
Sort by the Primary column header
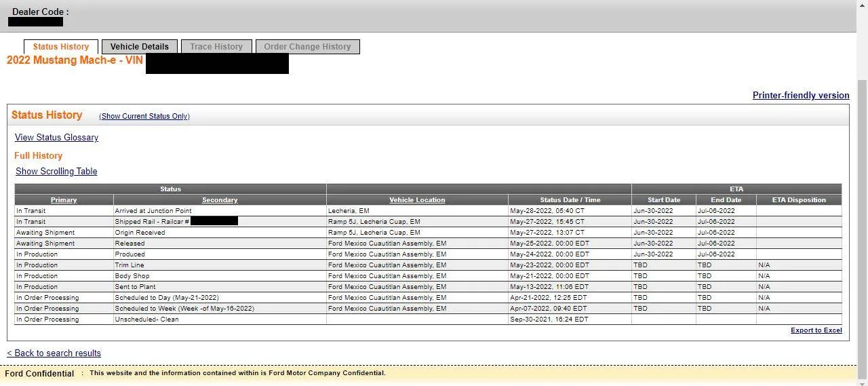(64, 200)
